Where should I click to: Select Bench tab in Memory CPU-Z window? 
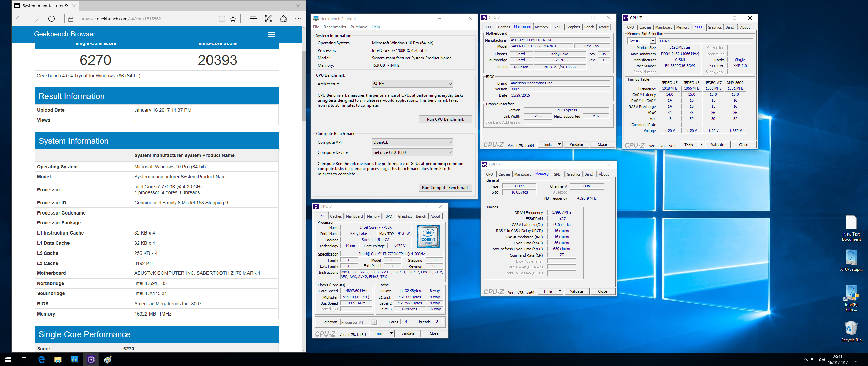click(589, 174)
